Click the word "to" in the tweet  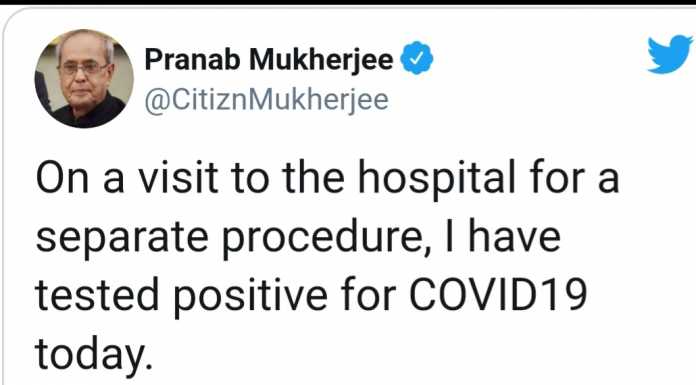[250, 179]
